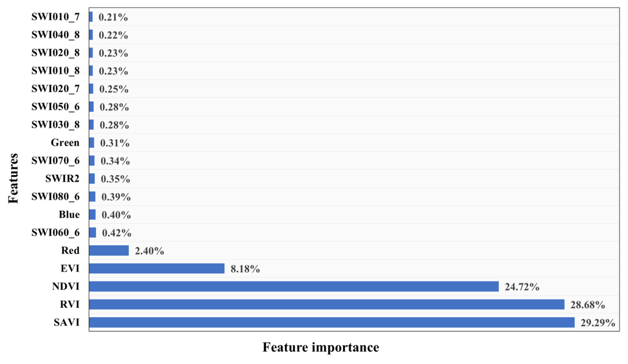
Task: Select the vertical "Features" axis title
Action: [13, 178]
